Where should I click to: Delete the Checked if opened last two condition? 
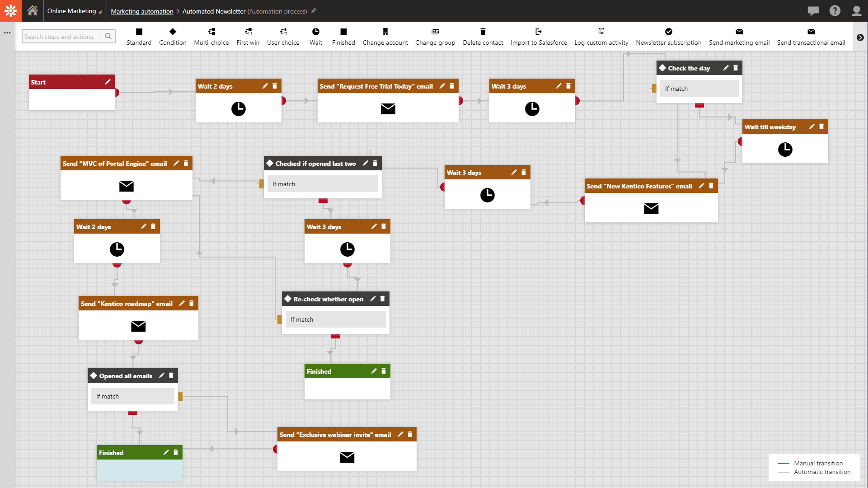[x=375, y=163]
